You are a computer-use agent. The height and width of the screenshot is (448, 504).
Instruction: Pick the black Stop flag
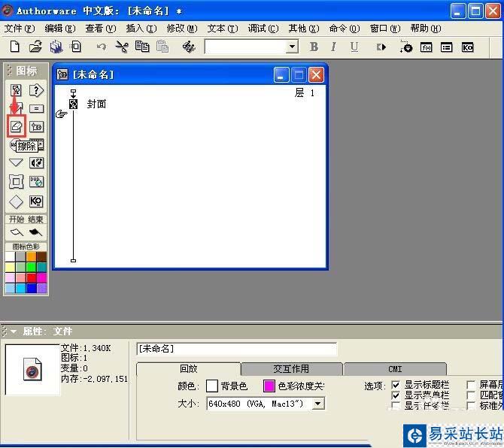pyautogui.click(x=35, y=232)
